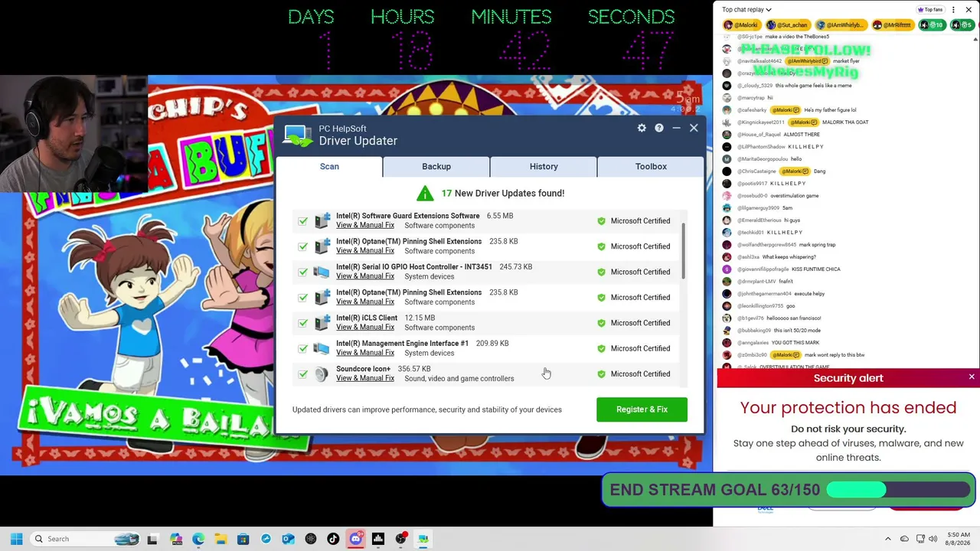The image size is (980, 551).
Task: Open the clock showing 5:50 AM
Action: (959, 539)
